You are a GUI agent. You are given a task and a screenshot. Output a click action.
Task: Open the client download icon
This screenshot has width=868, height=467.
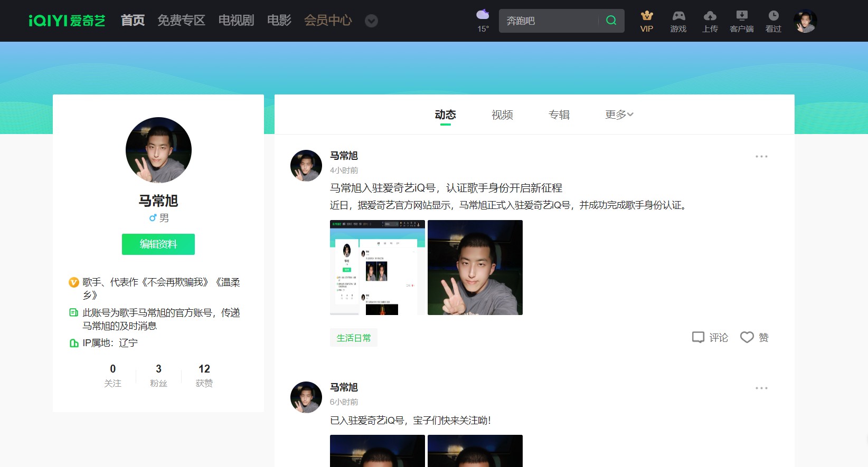[x=742, y=16]
